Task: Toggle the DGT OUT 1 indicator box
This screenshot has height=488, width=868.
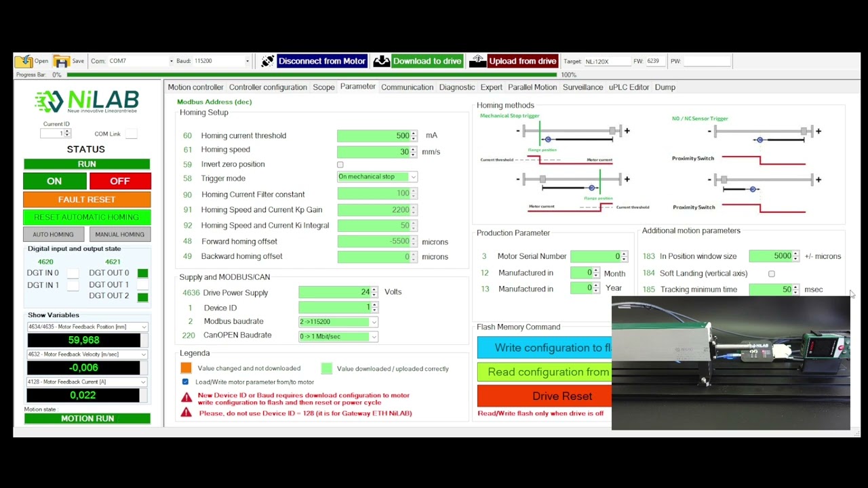Action: click(x=142, y=285)
